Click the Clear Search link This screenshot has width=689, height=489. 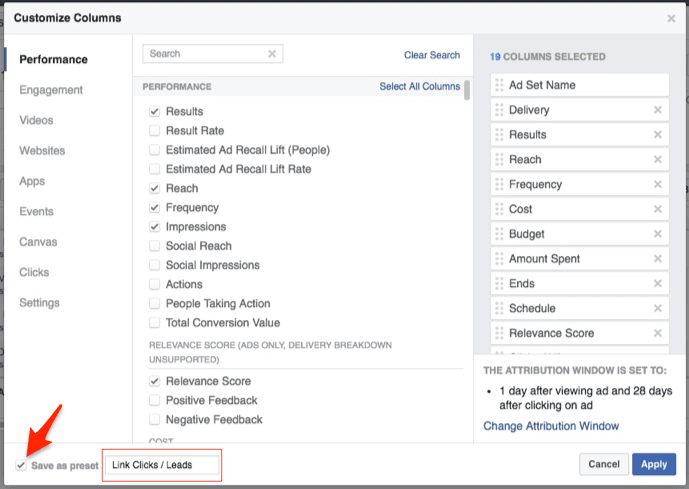432,55
